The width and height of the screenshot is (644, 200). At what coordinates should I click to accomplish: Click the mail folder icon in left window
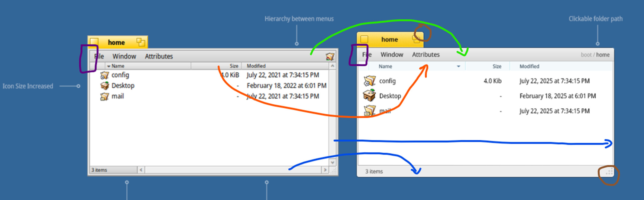click(104, 97)
